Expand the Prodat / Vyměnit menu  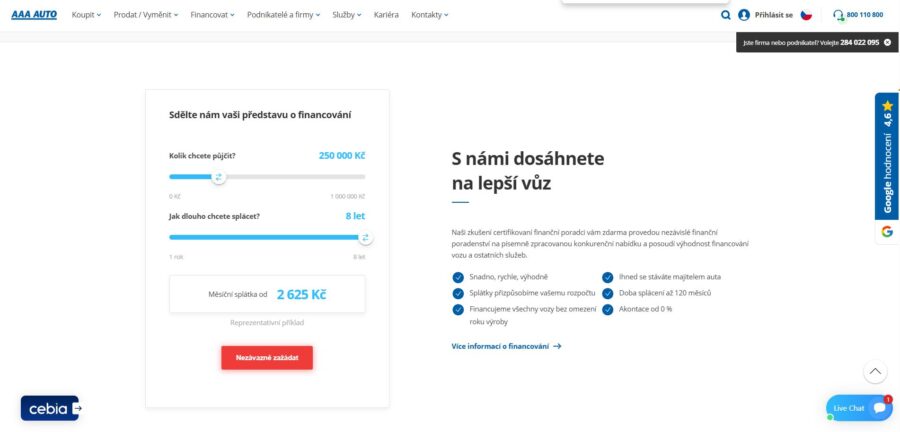(146, 15)
